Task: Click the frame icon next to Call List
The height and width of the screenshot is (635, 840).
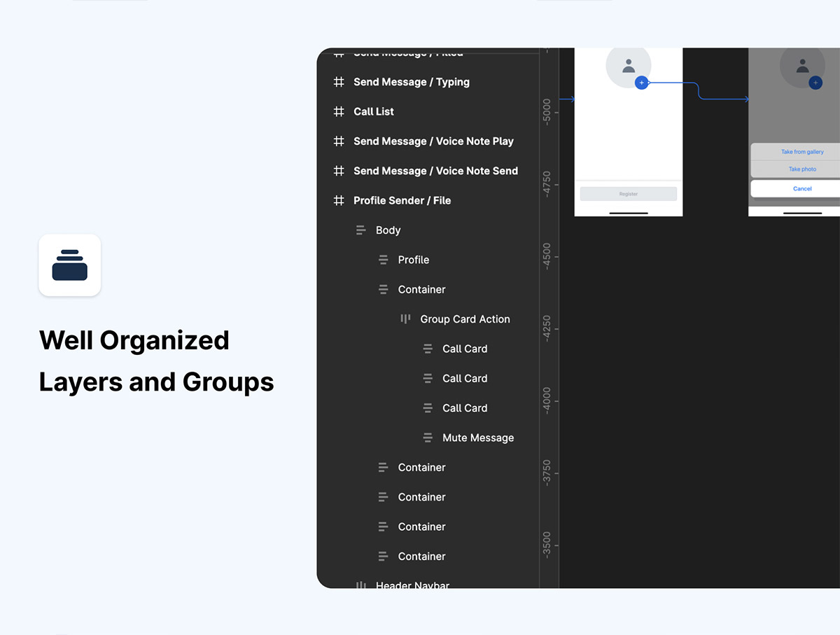Action: click(339, 111)
